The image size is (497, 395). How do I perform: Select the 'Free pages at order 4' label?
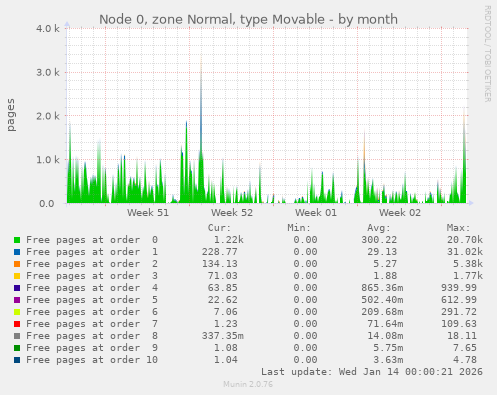92,288
